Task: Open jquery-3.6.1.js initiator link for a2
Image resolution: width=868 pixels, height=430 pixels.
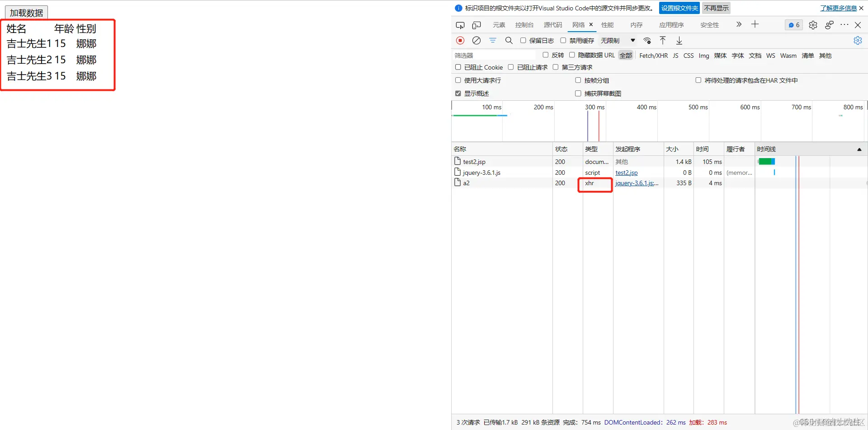Action: [637, 183]
